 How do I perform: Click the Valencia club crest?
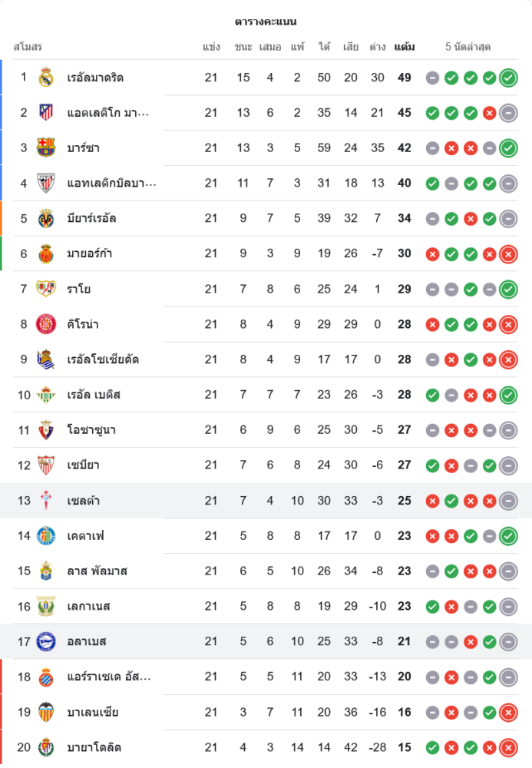[x=46, y=712]
